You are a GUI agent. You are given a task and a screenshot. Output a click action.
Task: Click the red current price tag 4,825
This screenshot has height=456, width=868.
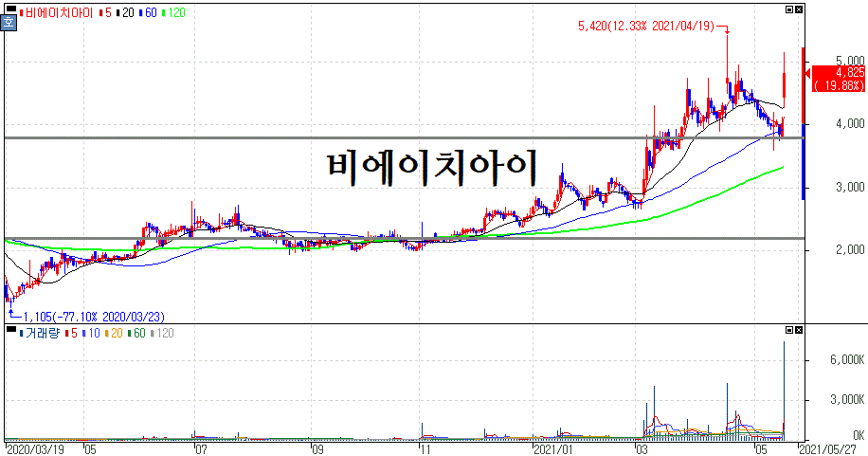[838, 79]
